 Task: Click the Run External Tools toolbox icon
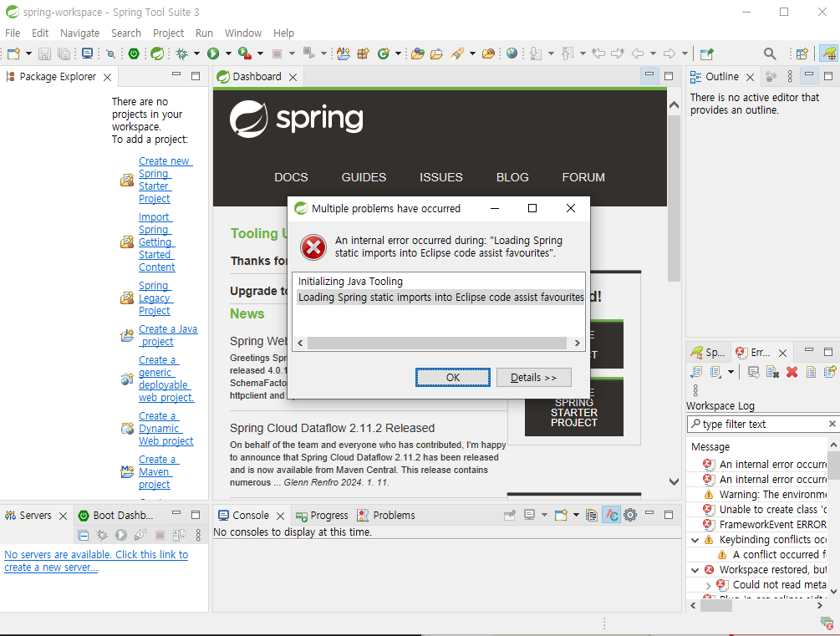click(245, 53)
